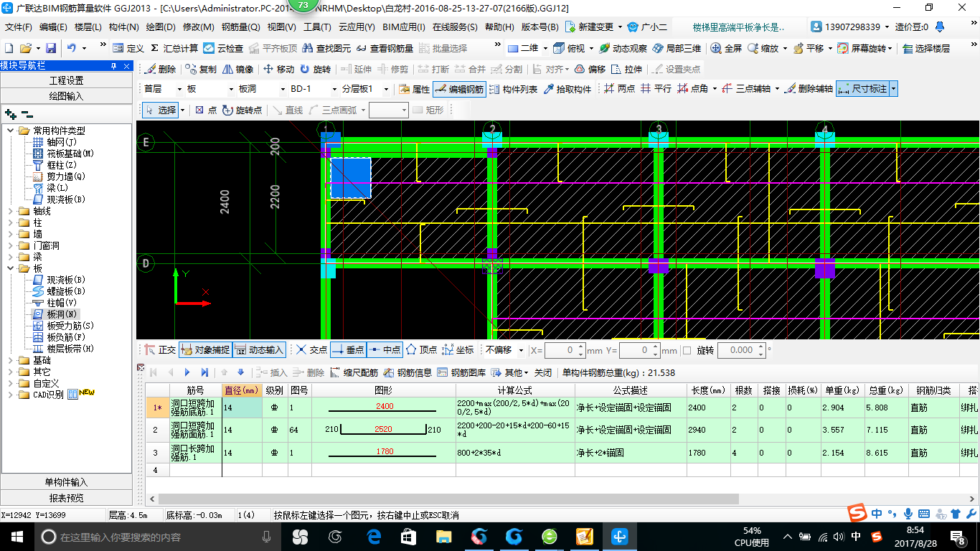Choose the 旋转点 rotate-point drawing tool
The width and height of the screenshot is (980, 551).
point(242,110)
